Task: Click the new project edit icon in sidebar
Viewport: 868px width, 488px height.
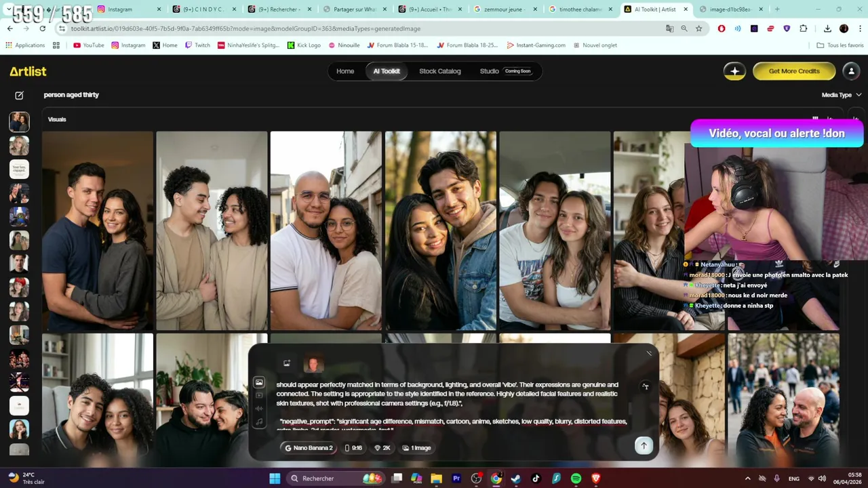Action: coord(19,96)
